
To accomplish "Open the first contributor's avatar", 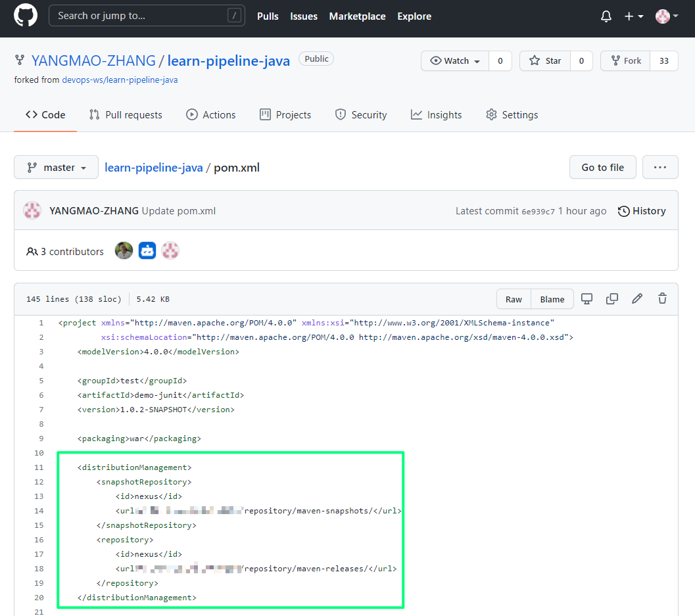I will (x=124, y=251).
